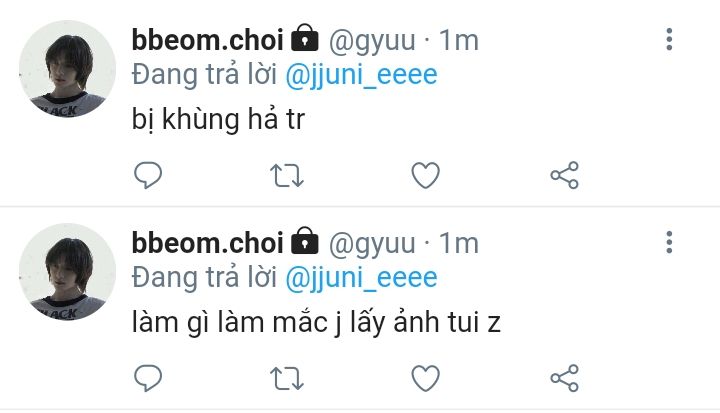Reply to the "làm gì làm mắc j" tweet
Viewport: 720px width, 413px height.
[148, 378]
